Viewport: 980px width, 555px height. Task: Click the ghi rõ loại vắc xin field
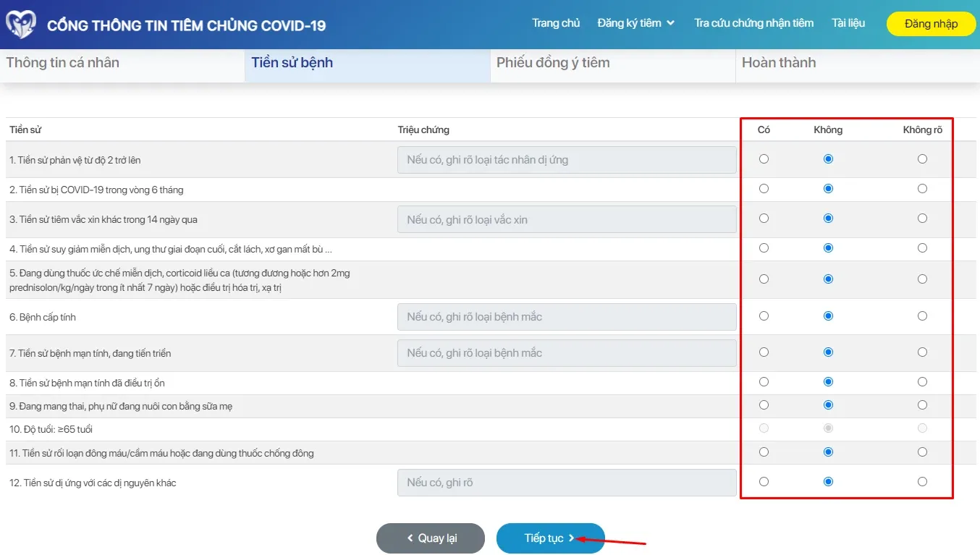tap(567, 219)
